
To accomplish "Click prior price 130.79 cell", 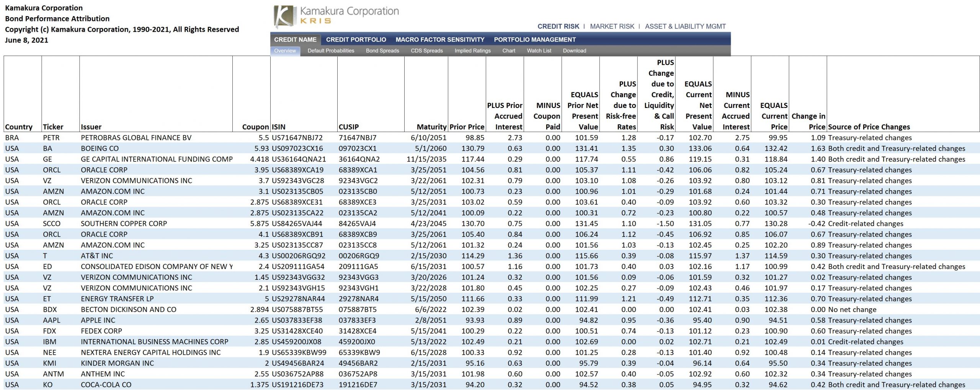I will tap(473, 148).
